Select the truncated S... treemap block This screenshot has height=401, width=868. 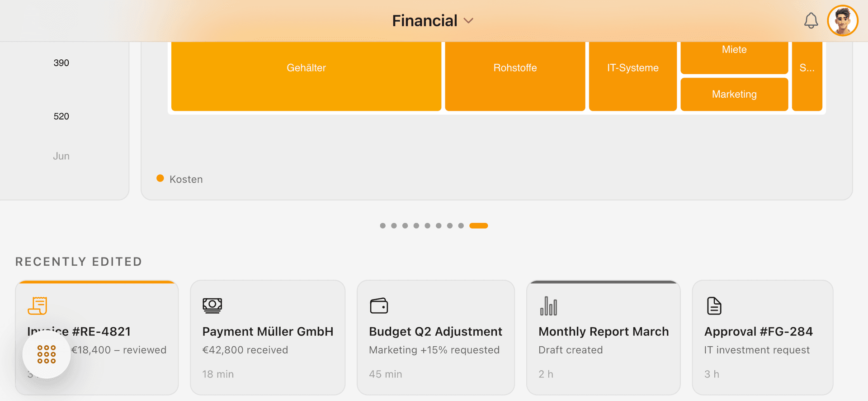pyautogui.click(x=807, y=76)
